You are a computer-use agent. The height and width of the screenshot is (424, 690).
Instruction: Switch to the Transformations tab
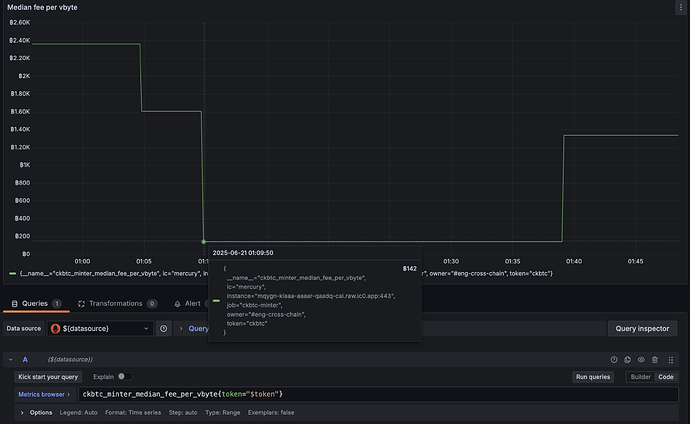pos(117,304)
